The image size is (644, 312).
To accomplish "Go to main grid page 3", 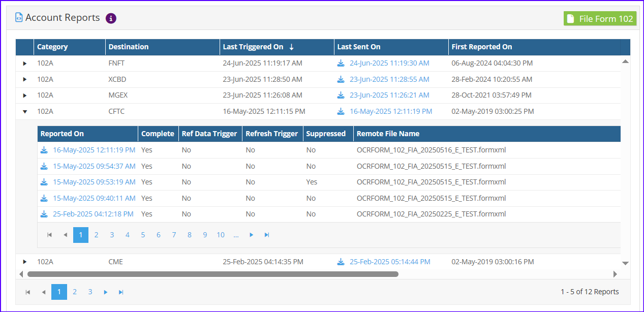I will pyautogui.click(x=90, y=292).
